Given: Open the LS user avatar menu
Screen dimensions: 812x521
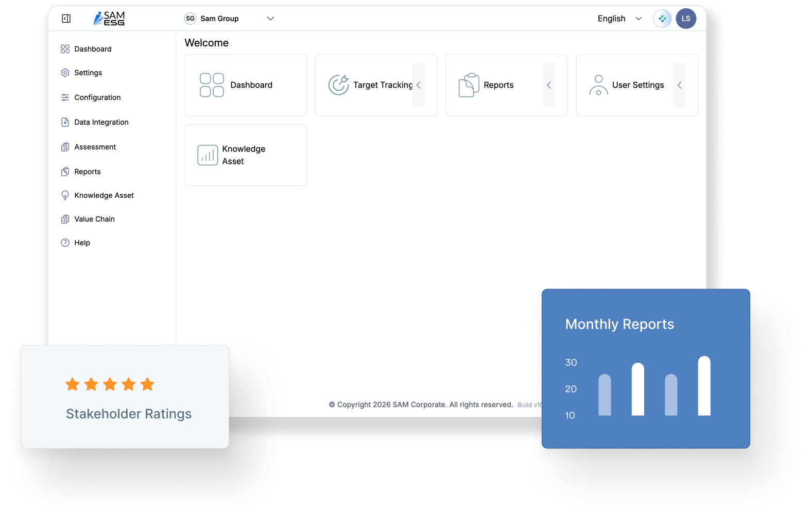Looking at the screenshot, I should (x=686, y=19).
